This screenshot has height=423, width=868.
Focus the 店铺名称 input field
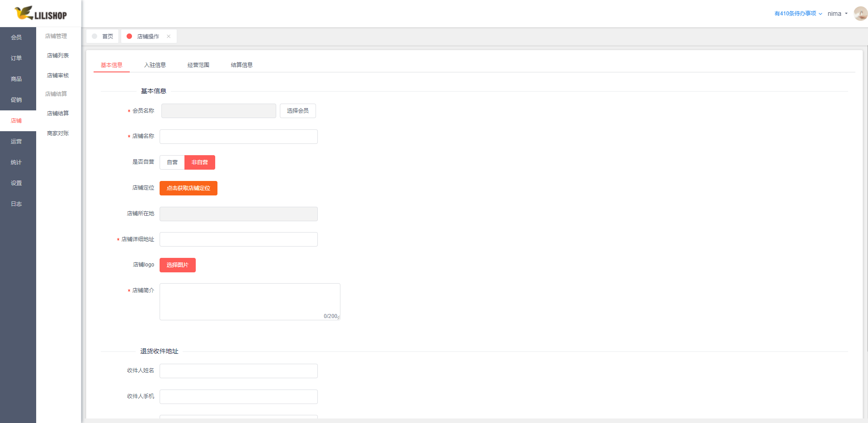239,137
